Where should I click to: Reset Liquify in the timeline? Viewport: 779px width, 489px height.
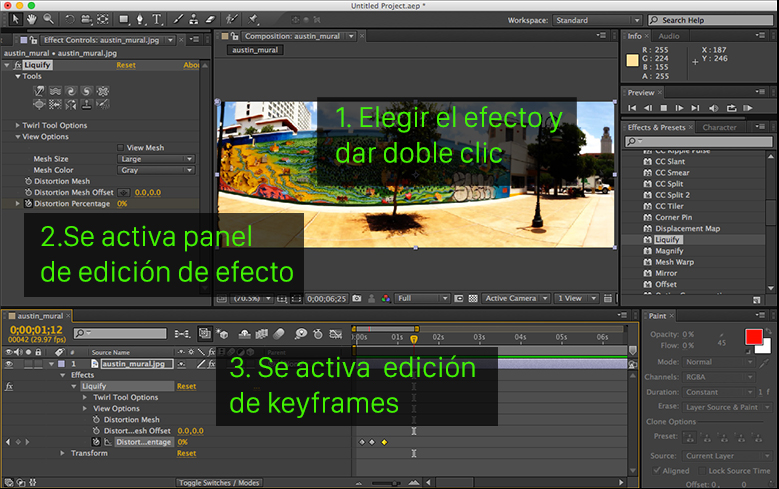point(186,386)
